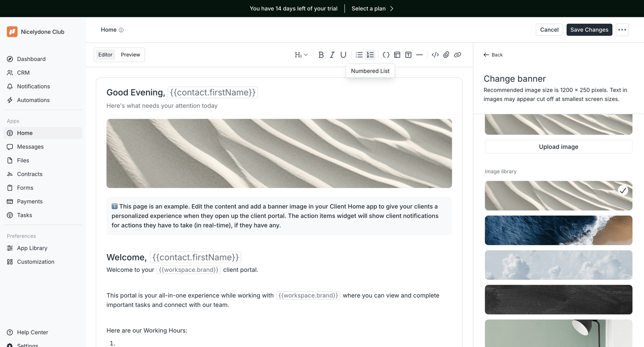The height and width of the screenshot is (347, 644).
Task: Insert a horizontal divider line
Action: (x=420, y=55)
